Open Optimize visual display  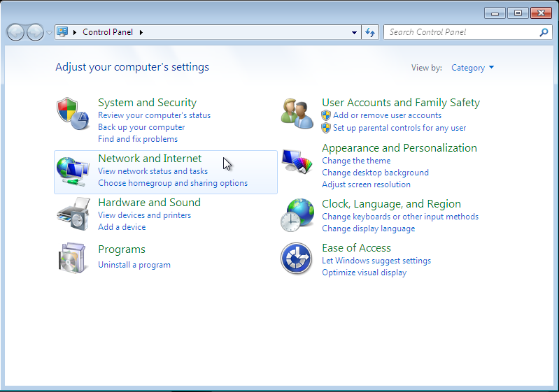pos(364,273)
